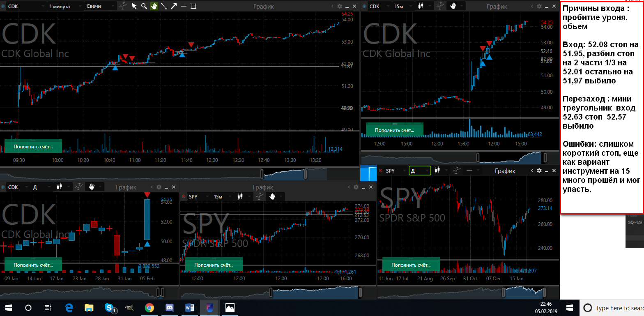Open indicators icon in daily SPY chart

click(457, 171)
